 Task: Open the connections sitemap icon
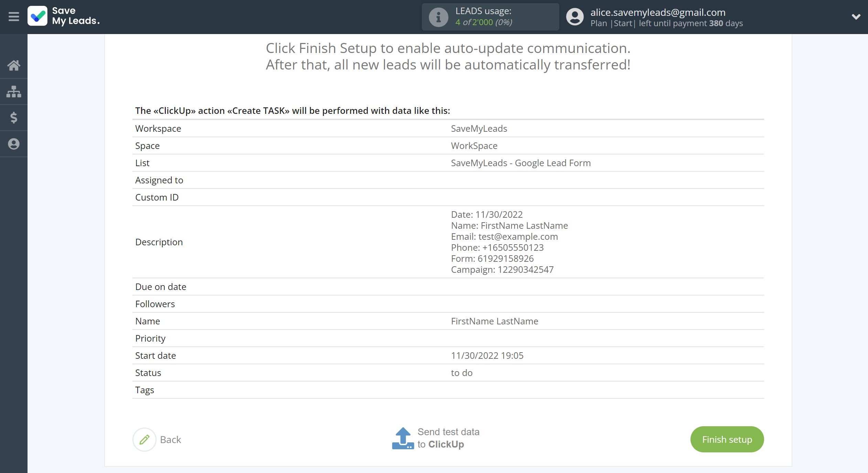(14, 92)
